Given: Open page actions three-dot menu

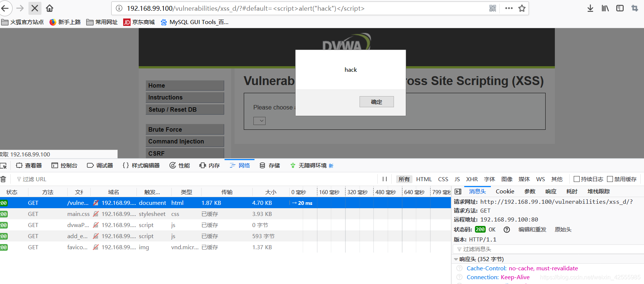Looking at the screenshot, I should coord(509,8).
